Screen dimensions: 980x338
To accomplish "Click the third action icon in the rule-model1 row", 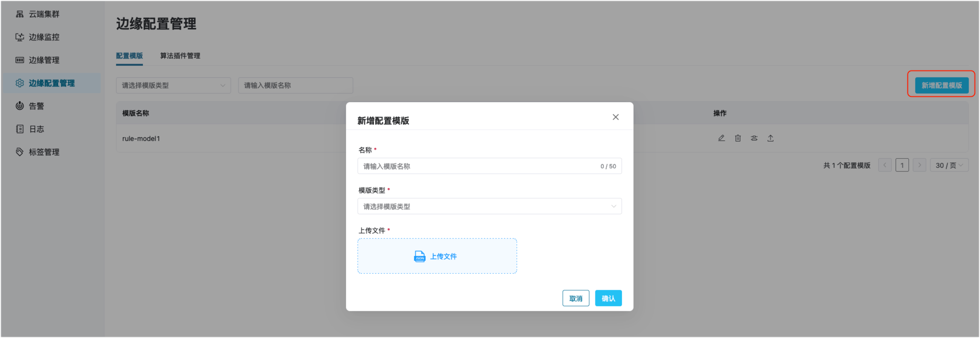I will (x=754, y=138).
